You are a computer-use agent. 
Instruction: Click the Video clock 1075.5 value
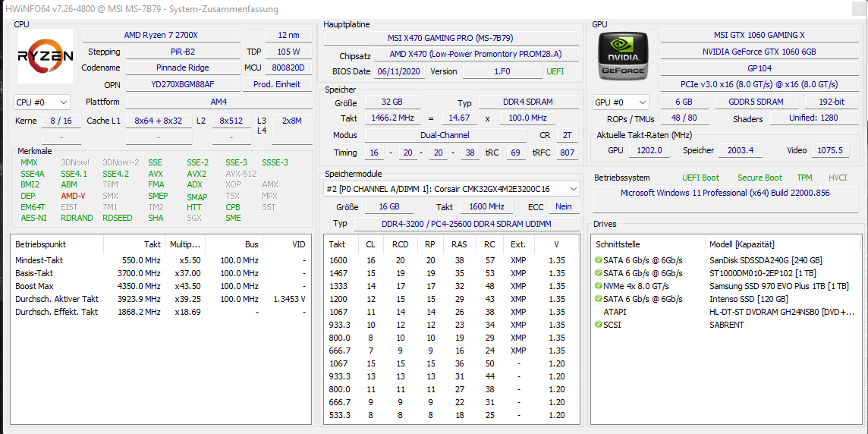(830, 150)
